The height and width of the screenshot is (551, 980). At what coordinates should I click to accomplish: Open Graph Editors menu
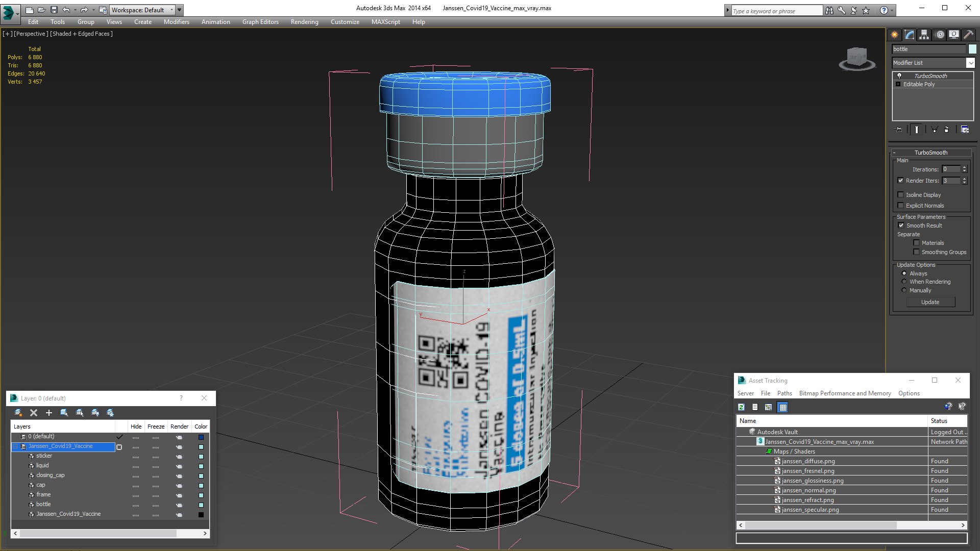point(260,22)
